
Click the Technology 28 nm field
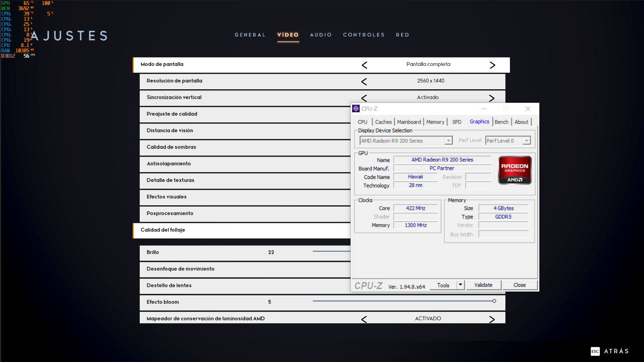415,185
